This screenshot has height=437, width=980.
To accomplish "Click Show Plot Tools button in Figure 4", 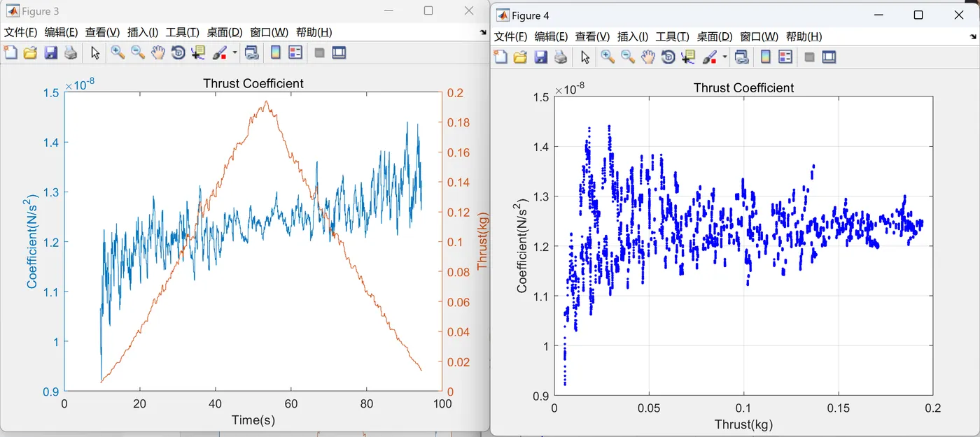I will tap(829, 57).
